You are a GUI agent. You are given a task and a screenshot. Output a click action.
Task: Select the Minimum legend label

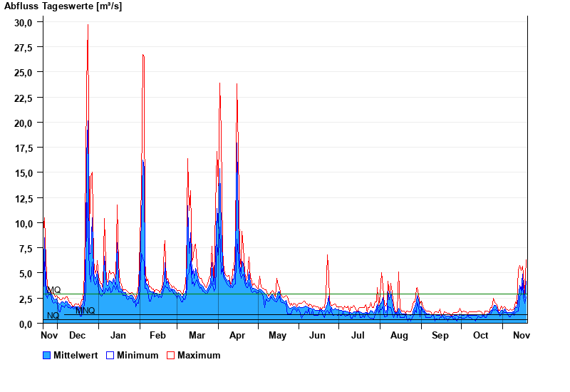pos(138,355)
